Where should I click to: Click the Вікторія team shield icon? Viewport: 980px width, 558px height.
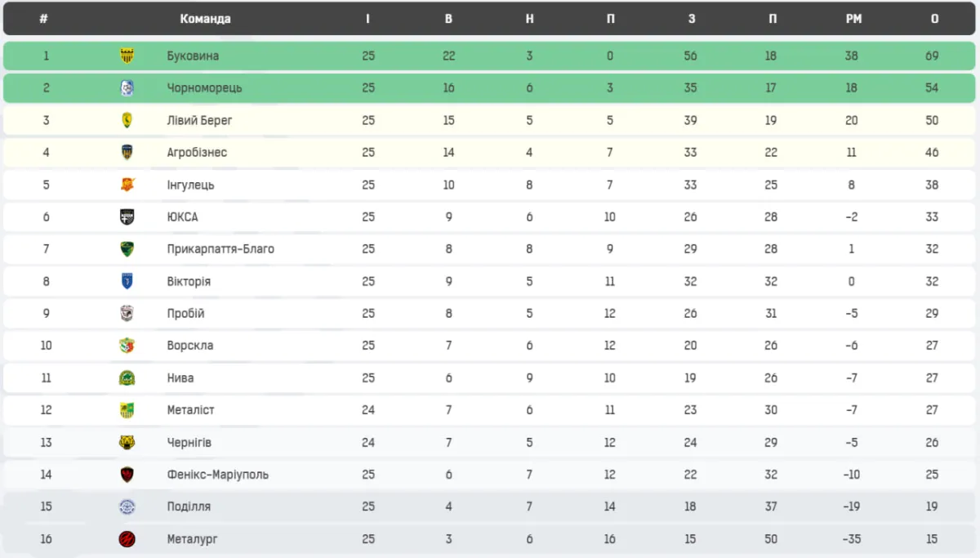pyautogui.click(x=127, y=281)
